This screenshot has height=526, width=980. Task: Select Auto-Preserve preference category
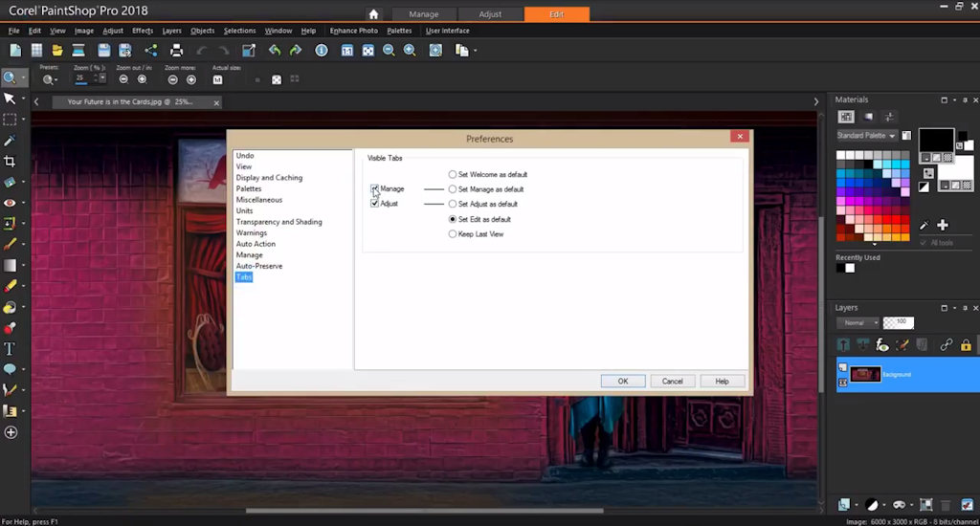pyautogui.click(x=259, y=266)
